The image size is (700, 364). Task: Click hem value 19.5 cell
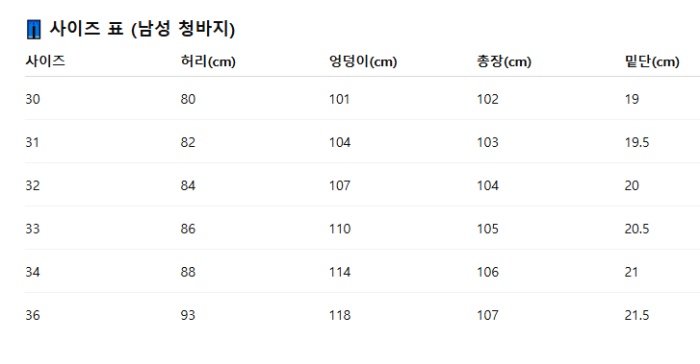pos(637,142)
